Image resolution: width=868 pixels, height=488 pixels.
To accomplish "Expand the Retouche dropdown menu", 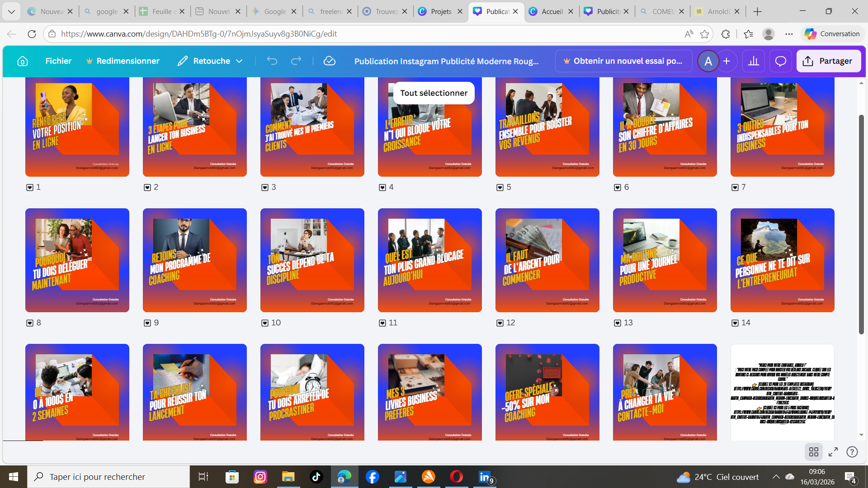I will (240, 61).
